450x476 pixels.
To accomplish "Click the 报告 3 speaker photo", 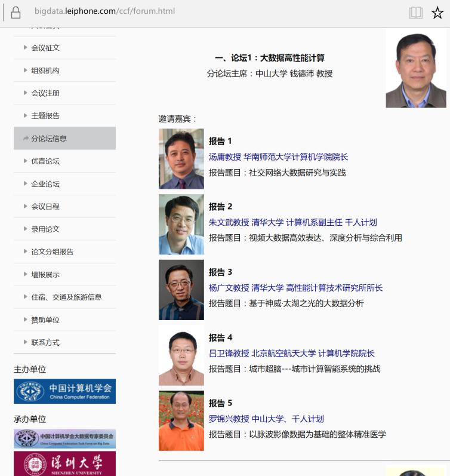I will point(181,290).
